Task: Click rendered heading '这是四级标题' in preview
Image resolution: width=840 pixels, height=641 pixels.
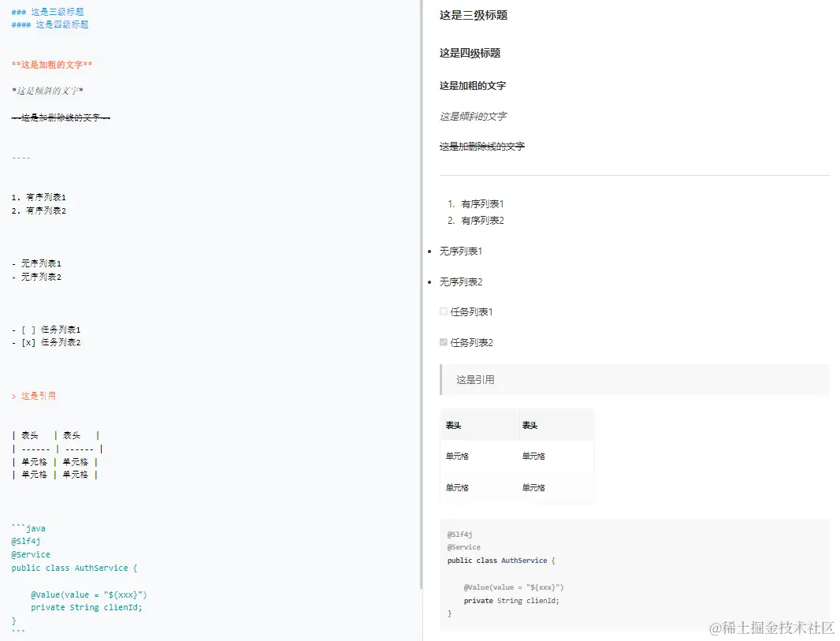Action: point(470,53)
